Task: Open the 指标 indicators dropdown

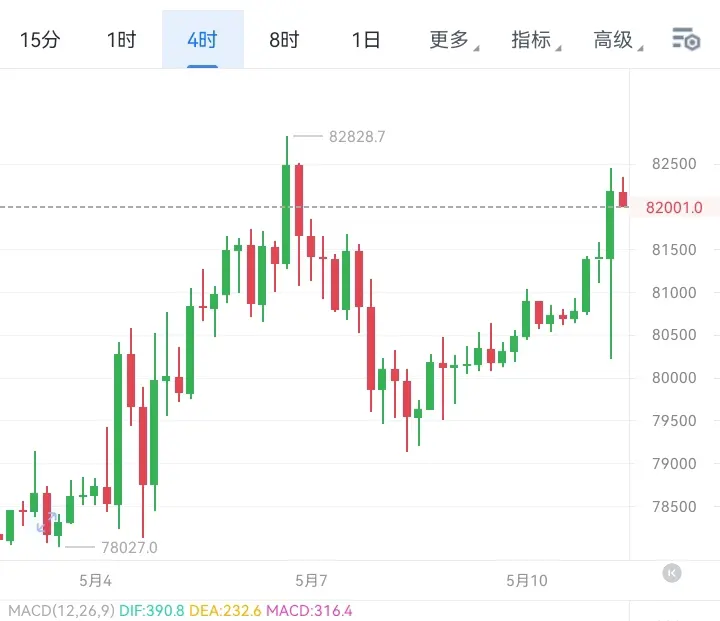Action: (535, 40)
